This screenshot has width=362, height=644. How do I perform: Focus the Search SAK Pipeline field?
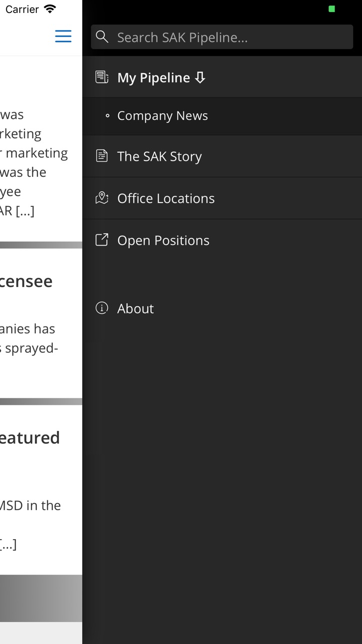coord(222,37)
